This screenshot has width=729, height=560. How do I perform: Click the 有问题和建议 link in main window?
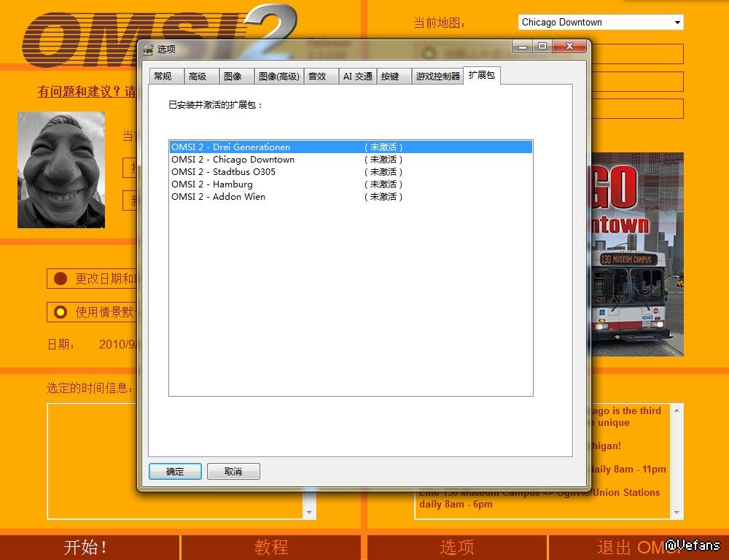coord(87,92)
